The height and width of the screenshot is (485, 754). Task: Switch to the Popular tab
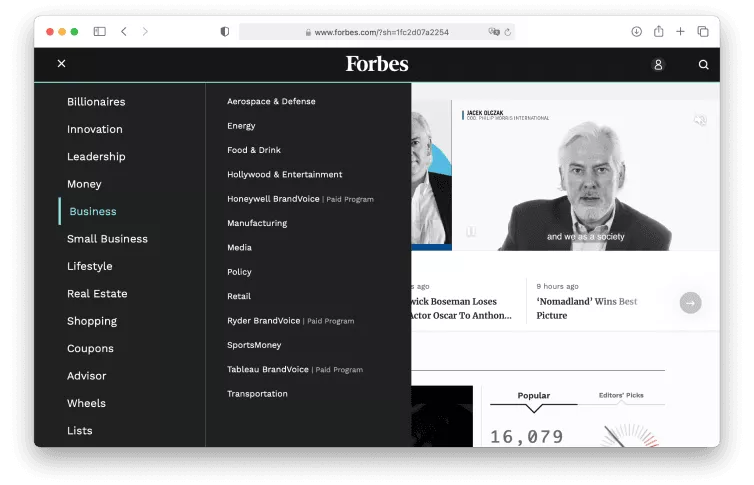[x=533, y=396]
